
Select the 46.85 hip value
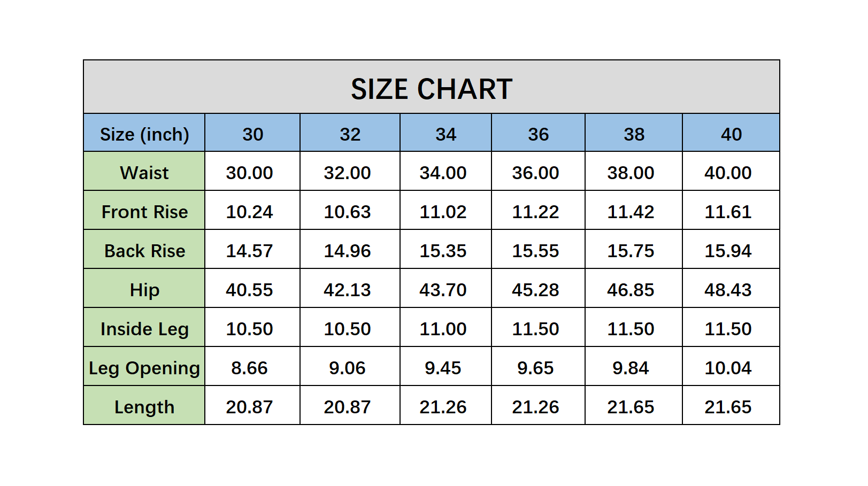pos(631,290)
